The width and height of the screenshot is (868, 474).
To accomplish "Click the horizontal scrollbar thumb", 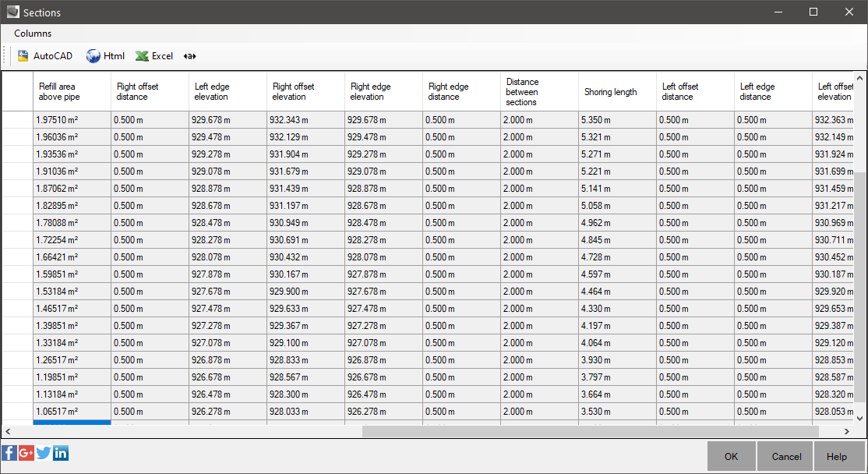I will click(590, 431).
